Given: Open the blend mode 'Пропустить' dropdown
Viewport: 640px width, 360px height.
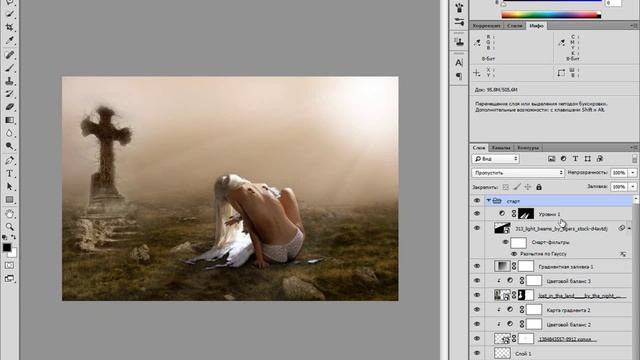Looking at the screenshot, I should [x=518, y=173].
